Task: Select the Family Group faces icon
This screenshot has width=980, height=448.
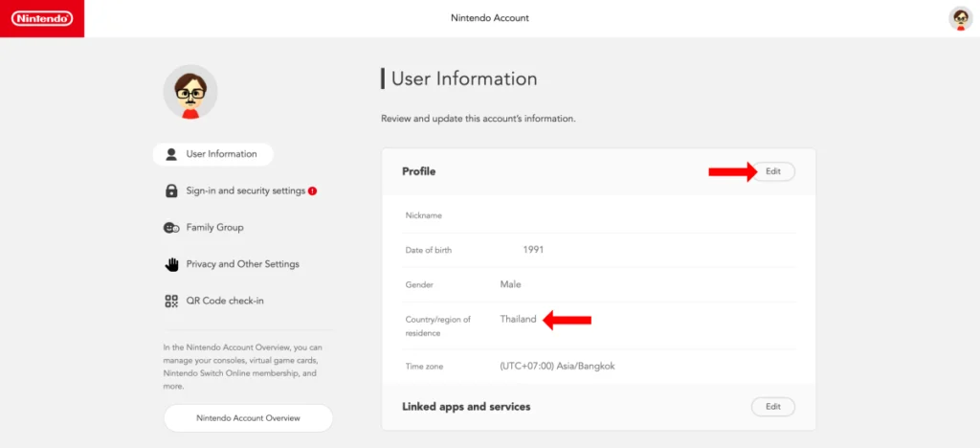Action: point(171,228)
